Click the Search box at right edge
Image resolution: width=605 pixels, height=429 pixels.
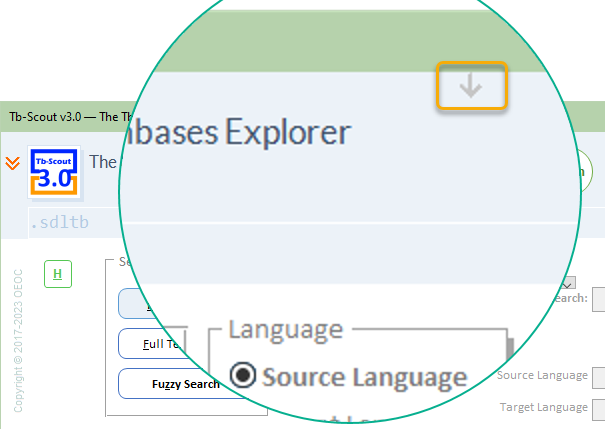(598, 299)
